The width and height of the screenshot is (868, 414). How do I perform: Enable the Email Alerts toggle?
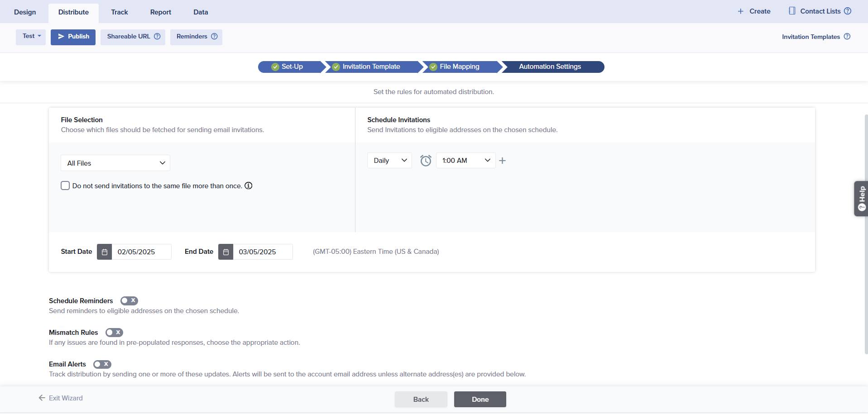[102, 364]
